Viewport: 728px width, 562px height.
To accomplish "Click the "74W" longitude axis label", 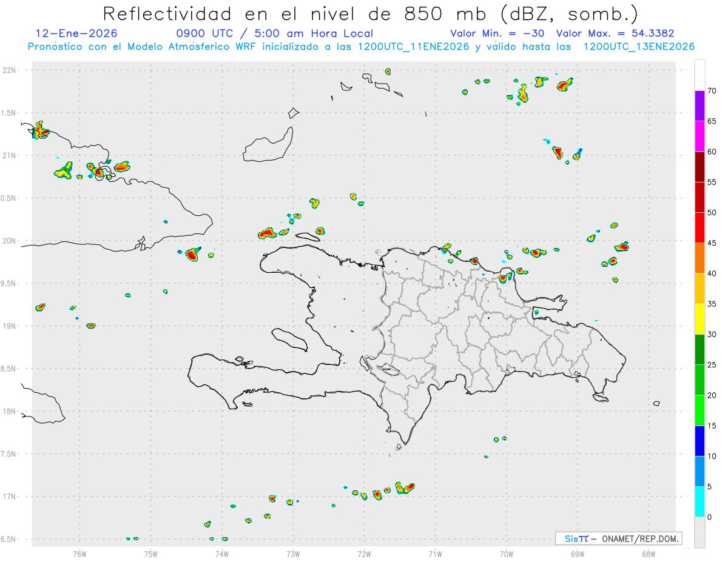I will pyautogui.click(x=221, y=554).
